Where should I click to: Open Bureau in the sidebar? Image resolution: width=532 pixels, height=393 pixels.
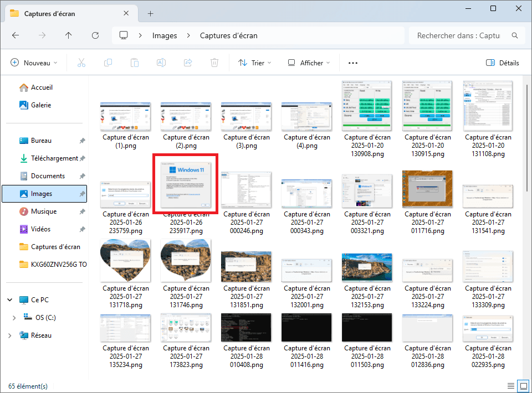[41, 141]
